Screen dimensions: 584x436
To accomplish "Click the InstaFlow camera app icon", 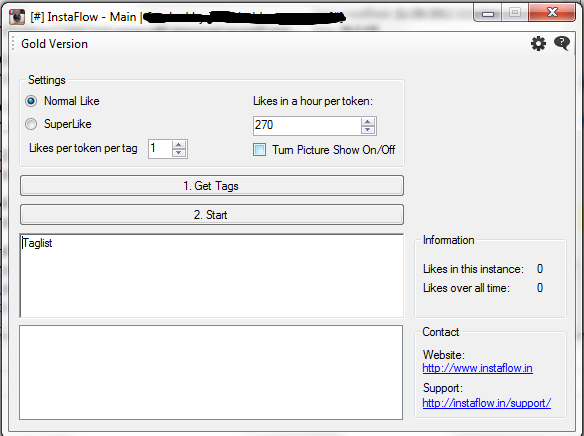I will [x=16, y=17].
